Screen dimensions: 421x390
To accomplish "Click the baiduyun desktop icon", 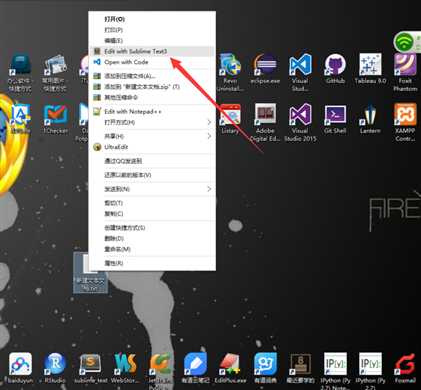I will click(20, 368).
